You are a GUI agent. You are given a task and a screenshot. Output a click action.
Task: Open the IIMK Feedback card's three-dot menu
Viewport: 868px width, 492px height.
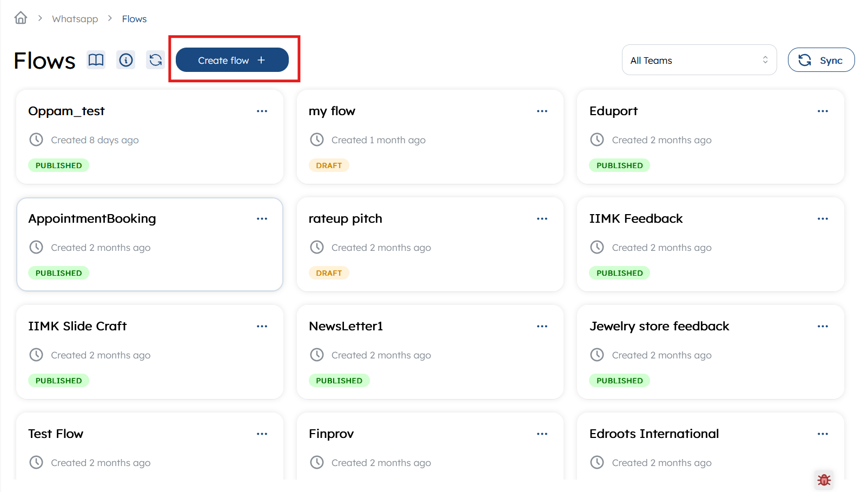tap(823, 218)
